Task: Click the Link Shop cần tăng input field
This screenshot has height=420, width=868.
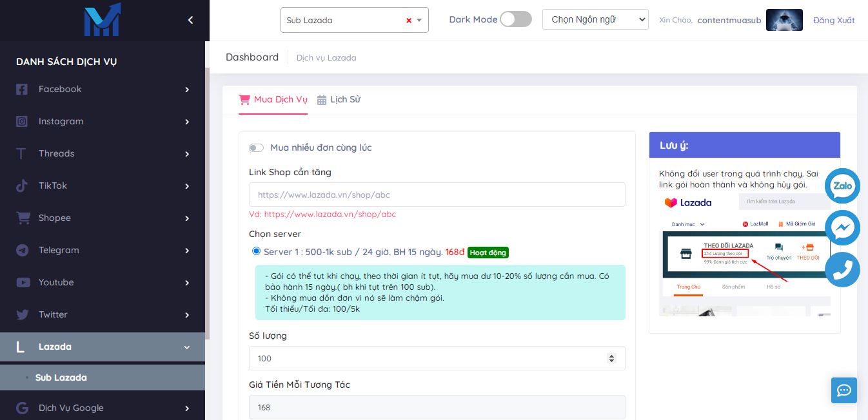Action: click(437, 195)
